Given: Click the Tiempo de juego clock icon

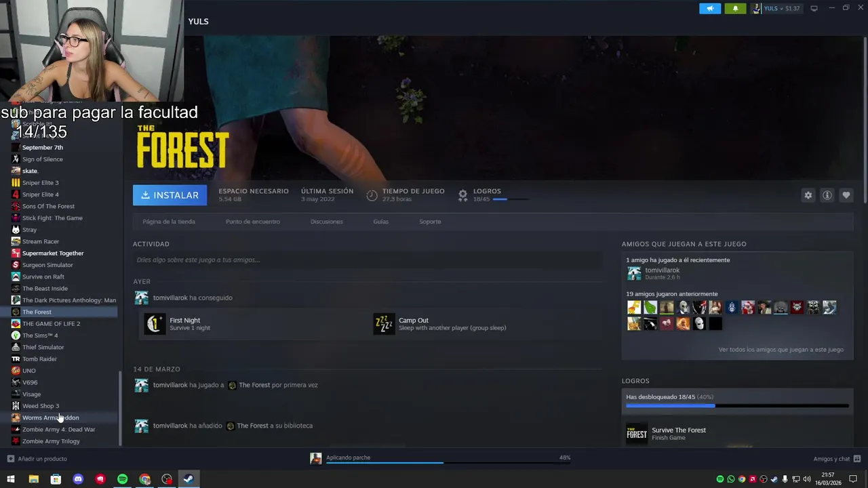Looking at the screenshot, I should (372, 195).
